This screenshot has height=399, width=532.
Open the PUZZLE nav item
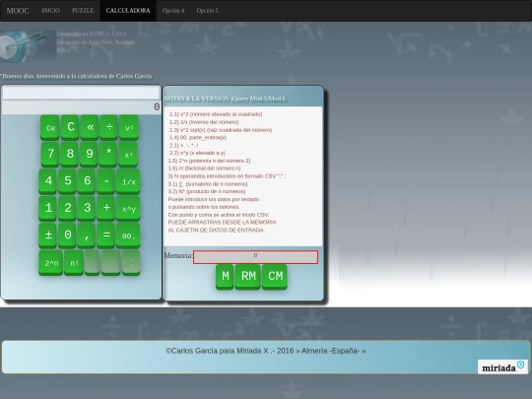click(x=83, y=11)
